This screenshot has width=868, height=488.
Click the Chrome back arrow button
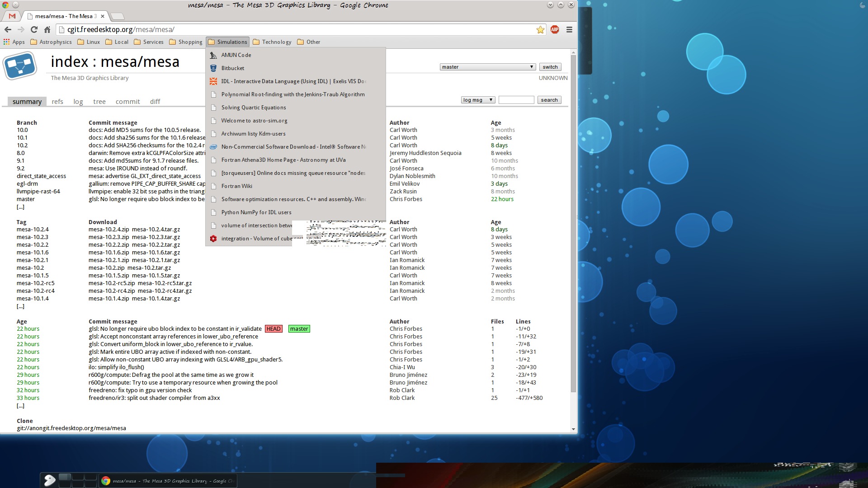pos(8,29)
